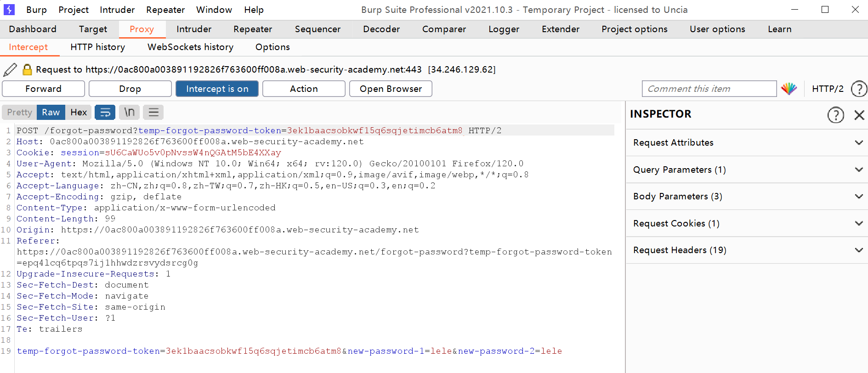
Task: Click the Upgrade-Insecure-Requests header
Action: 94,274
